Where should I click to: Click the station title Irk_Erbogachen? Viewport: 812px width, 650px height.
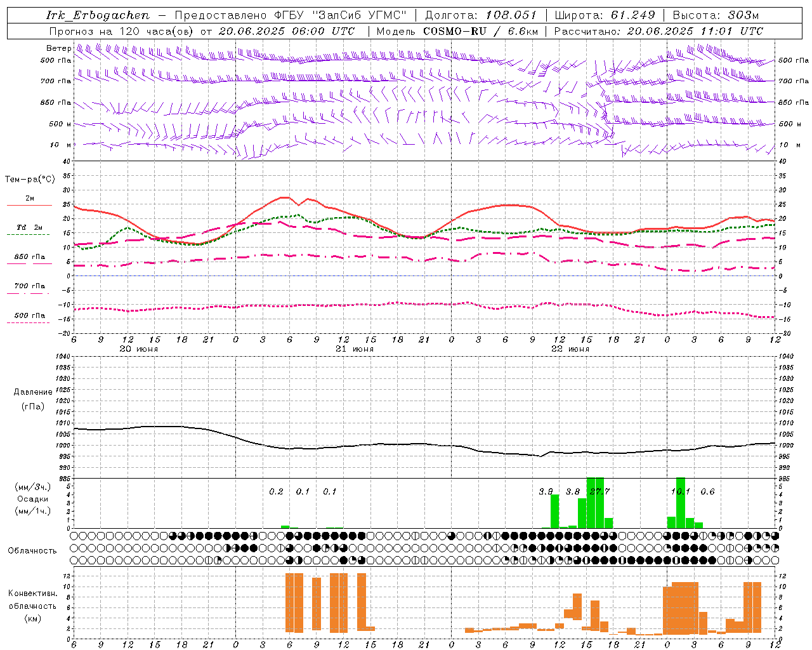click(98, 15)
